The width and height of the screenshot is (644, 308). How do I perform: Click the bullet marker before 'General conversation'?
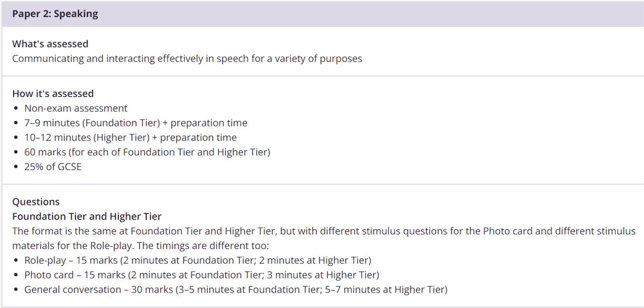[x=17, y=290]
